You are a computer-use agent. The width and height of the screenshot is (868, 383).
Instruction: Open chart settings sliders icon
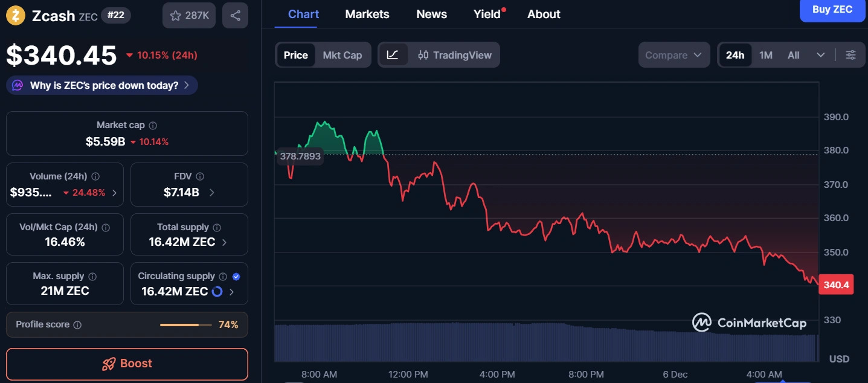click(850, 54)
